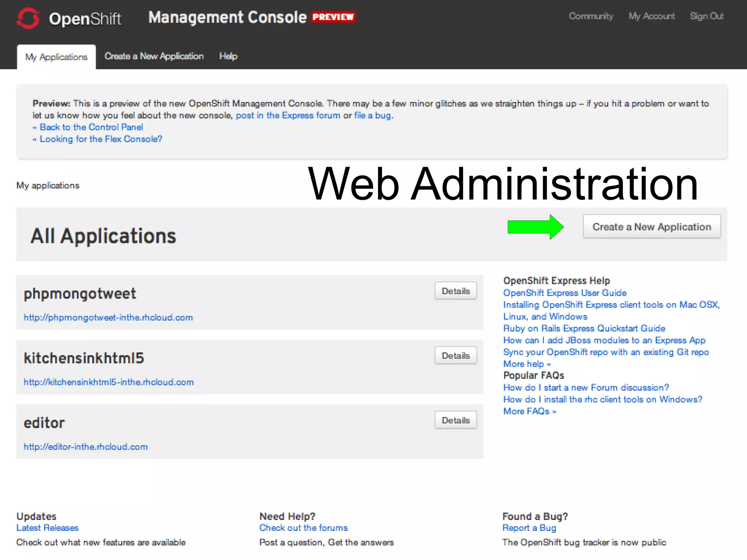Open Ruby on Rails Express Quickstart Guide
Viewport: 747px width, 560px height.
point(584,328)
